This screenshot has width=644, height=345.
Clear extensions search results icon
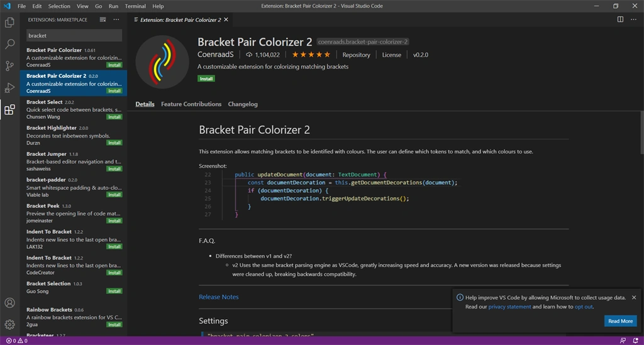point(103,19)
